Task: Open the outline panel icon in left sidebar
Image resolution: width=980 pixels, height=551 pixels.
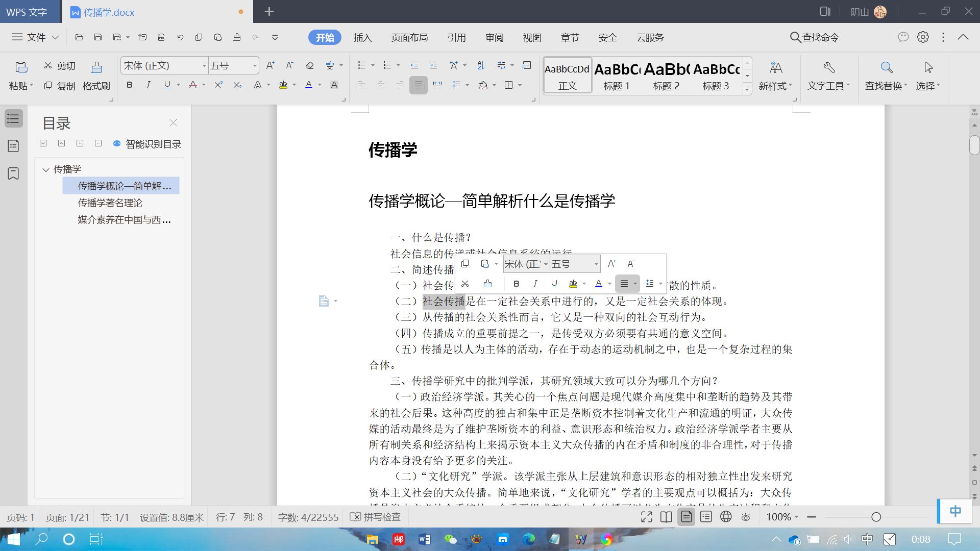Action: pyautogui.click(x=13, y=118)
